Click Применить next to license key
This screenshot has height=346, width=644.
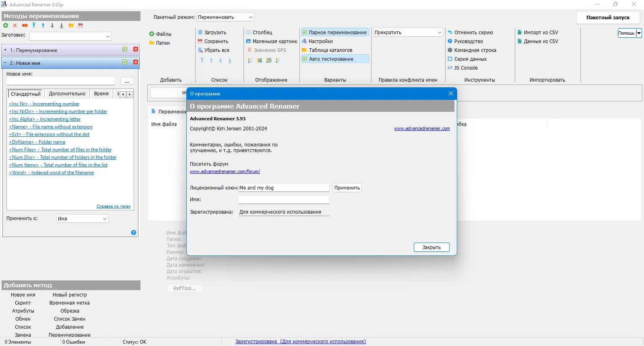point(347,188)
